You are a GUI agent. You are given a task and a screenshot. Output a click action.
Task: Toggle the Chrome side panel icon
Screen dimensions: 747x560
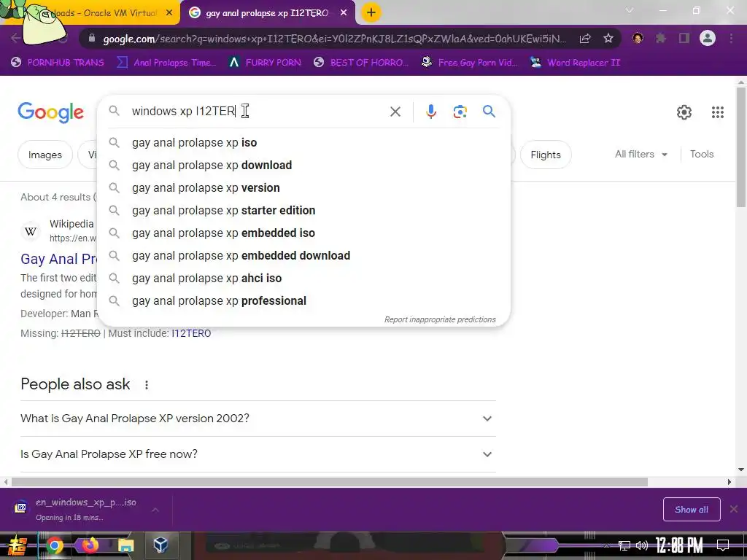[684, 38]
